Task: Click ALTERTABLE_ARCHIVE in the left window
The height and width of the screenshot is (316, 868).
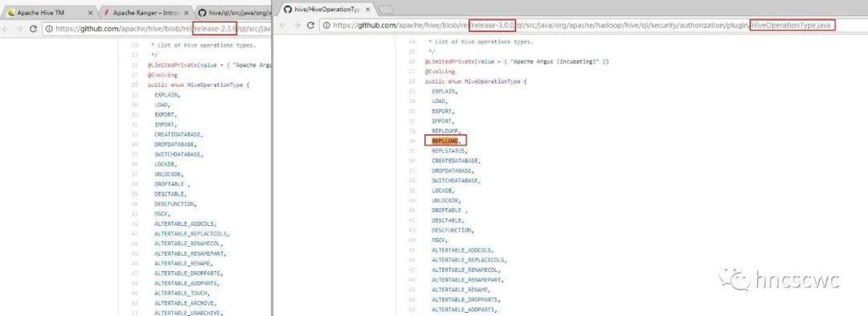Action: tap(186, 303)
